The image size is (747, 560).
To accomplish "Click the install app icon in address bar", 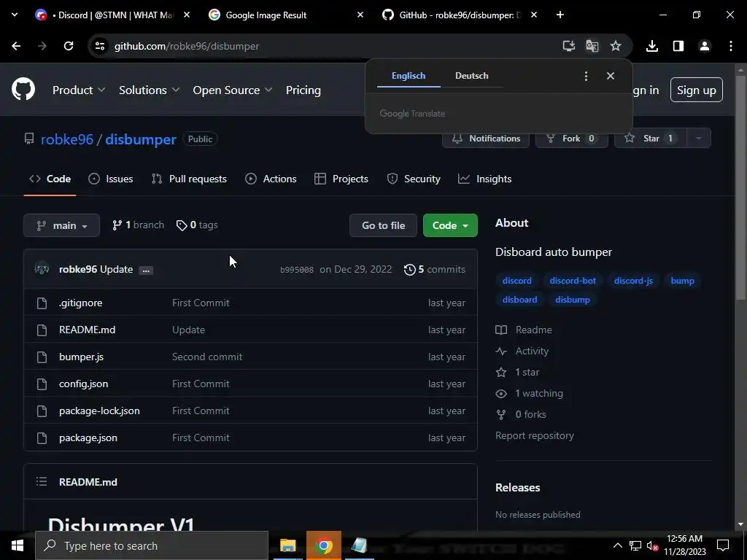I will 569,46.
